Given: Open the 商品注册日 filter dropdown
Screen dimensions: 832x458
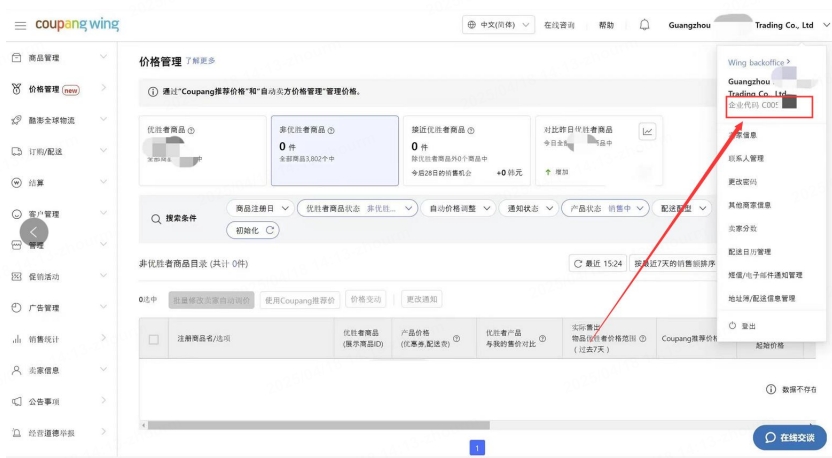Looking at the screenshot, I should coord(260,209).
